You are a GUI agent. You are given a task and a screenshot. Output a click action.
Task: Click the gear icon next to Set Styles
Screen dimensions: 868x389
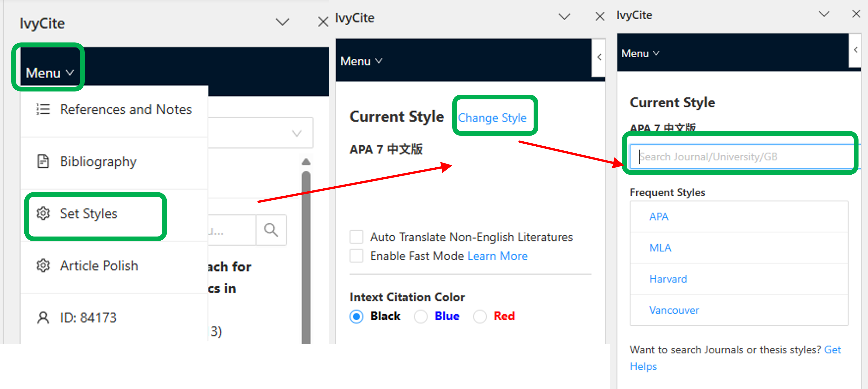[43, 213]
